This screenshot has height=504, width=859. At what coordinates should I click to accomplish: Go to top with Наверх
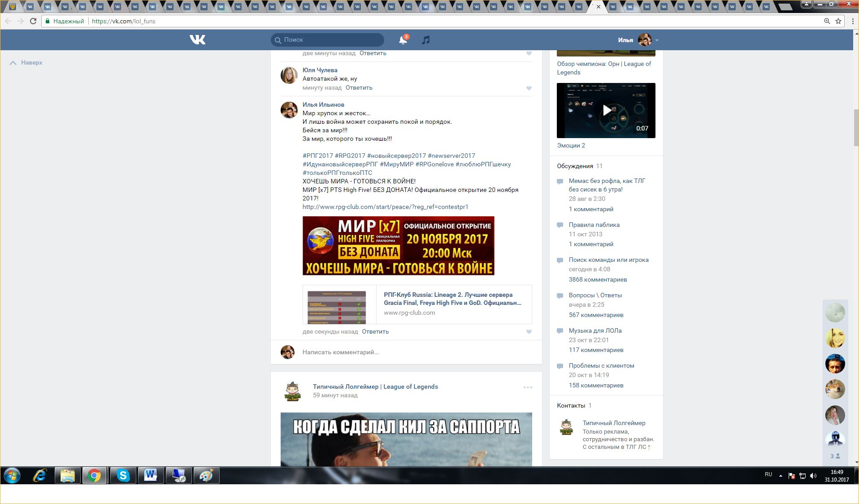point(26,63)
